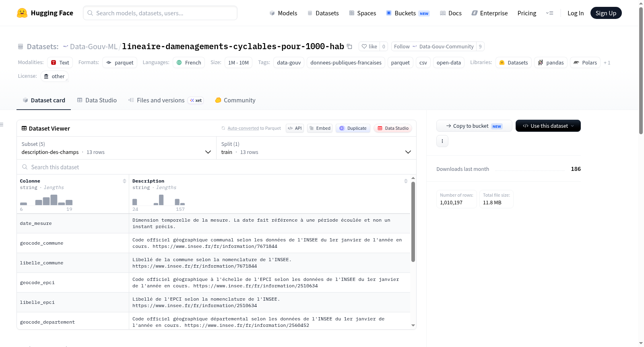Click the Sign Up button

tap(606, 13)
